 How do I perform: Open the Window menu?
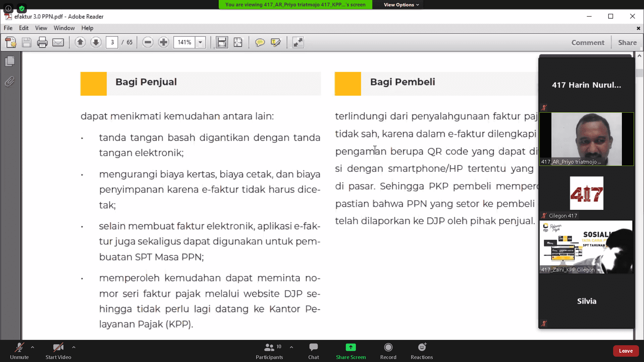coord(64,28)
